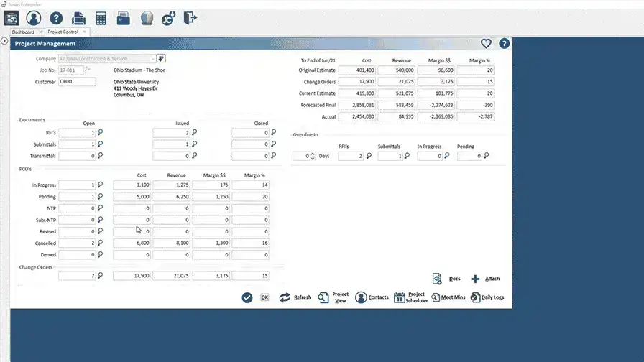
Task: Expand the left side panel arrow
Action: [x=4, y=41]
